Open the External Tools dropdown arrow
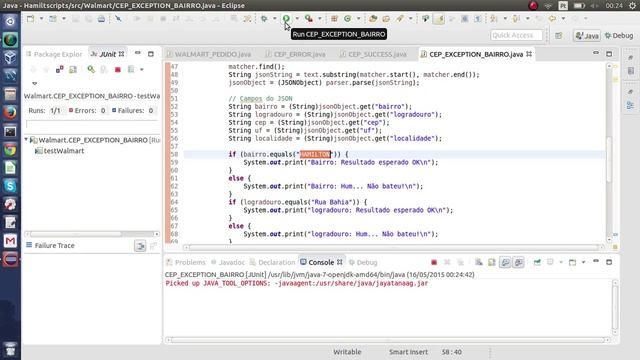This screenshot has width=640, height=360. click(x=320, y=18)
